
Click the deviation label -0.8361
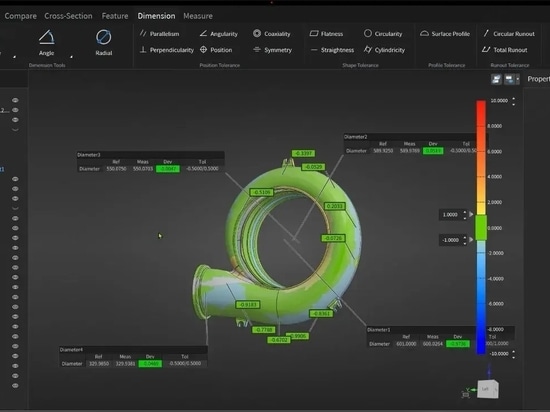321,313
